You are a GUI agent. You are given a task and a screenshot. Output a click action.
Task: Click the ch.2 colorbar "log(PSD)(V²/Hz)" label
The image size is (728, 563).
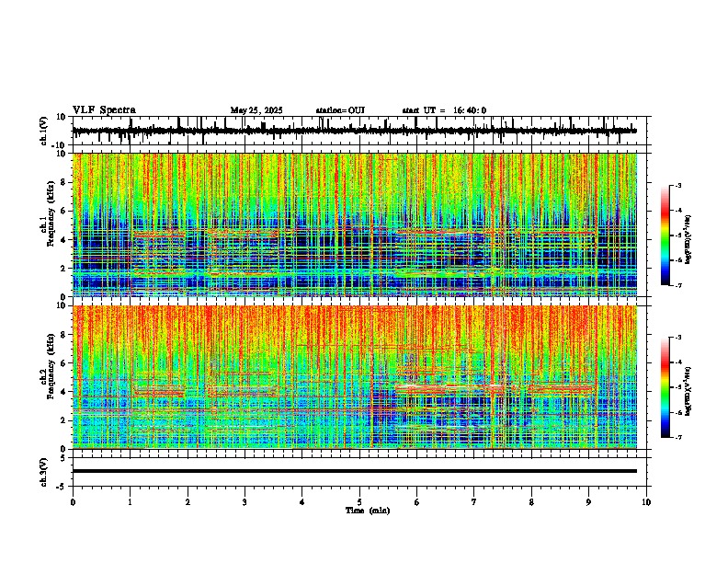point(688,392)
